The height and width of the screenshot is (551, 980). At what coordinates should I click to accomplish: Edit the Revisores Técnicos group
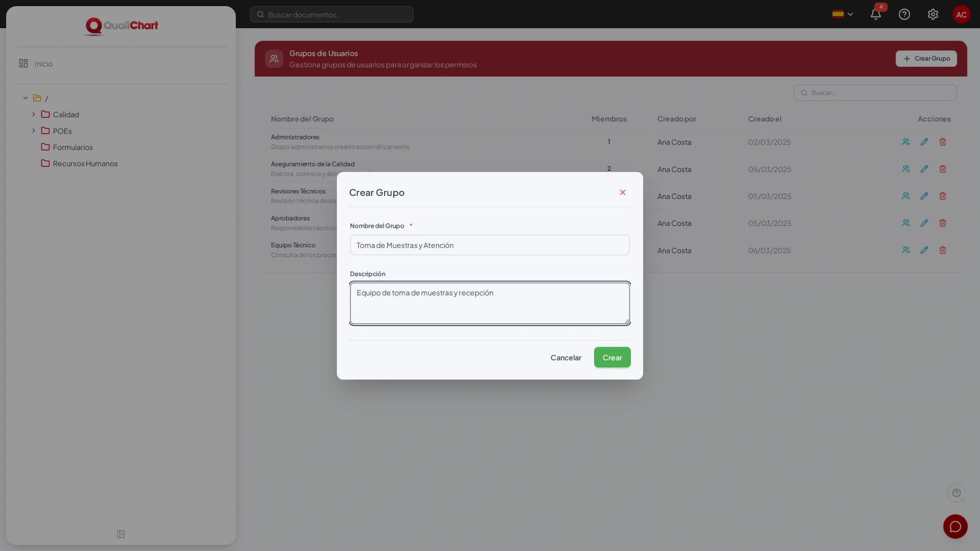click(x=924, y=196)
